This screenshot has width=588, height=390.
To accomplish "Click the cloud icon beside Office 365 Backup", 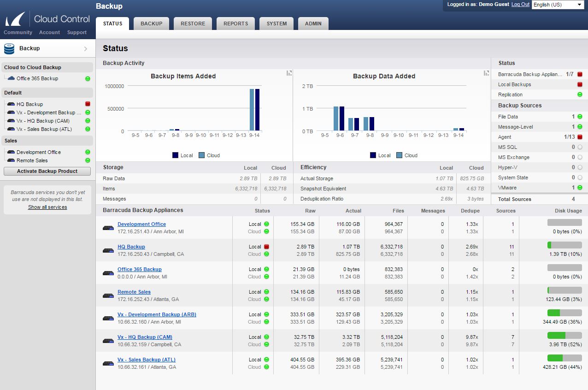I will pyautogui.click(x=12, y=78).
